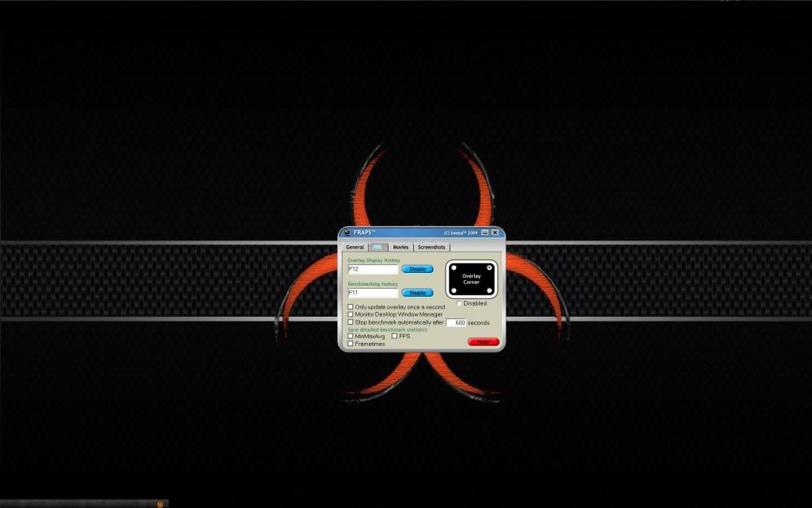Check the FPS statistics checkbox
This screenshot has height=508, width=812.
point(395,336)
